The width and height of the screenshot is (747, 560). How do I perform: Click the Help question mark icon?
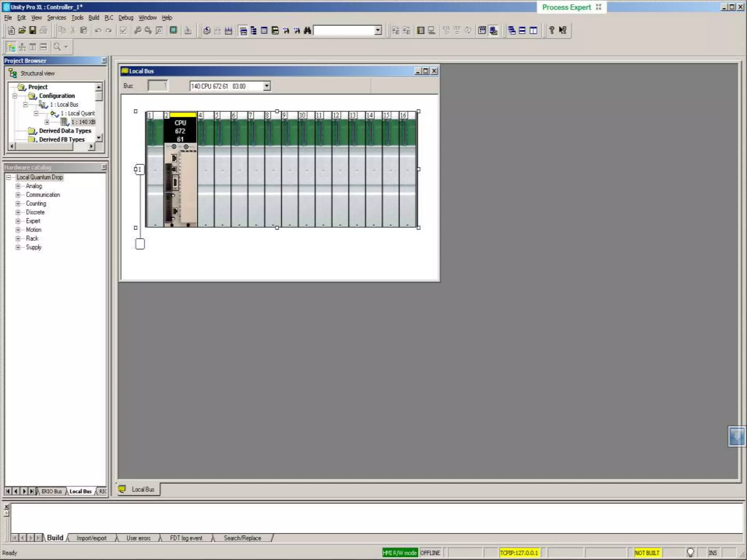551,31
